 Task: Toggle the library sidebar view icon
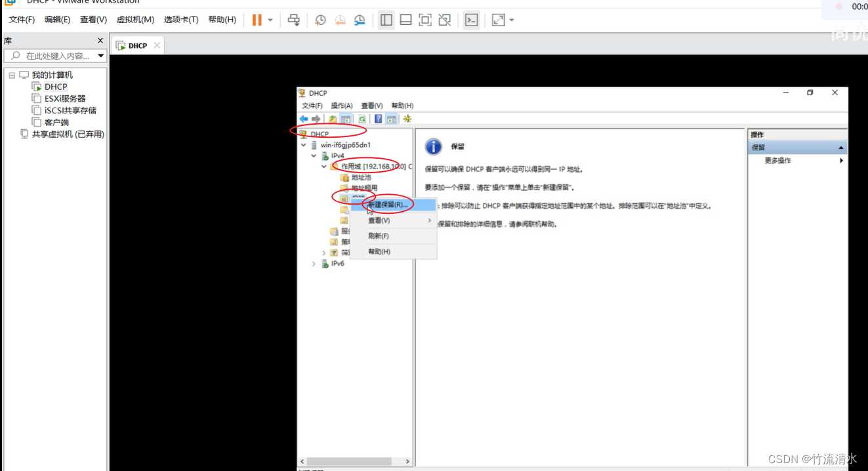point(386,20)
